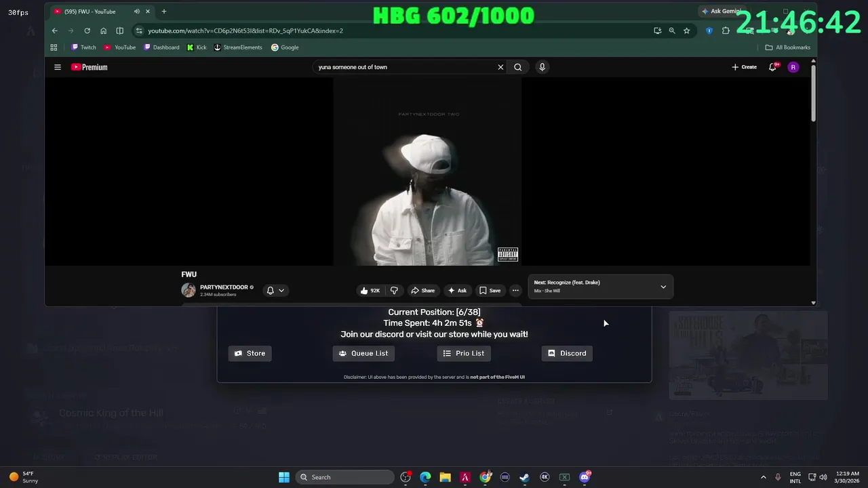Open the weather widget 54°F Sunny

point(24,477)
